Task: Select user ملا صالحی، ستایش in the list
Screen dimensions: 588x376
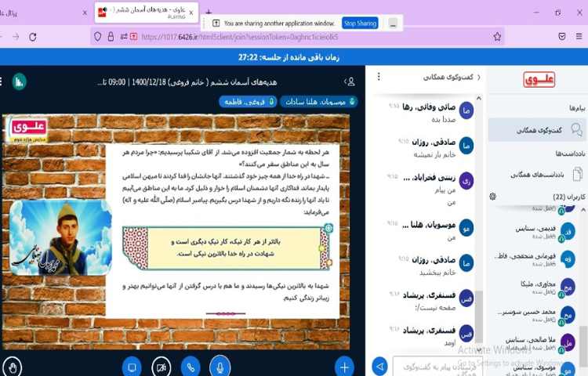Action: coord(540,343)
